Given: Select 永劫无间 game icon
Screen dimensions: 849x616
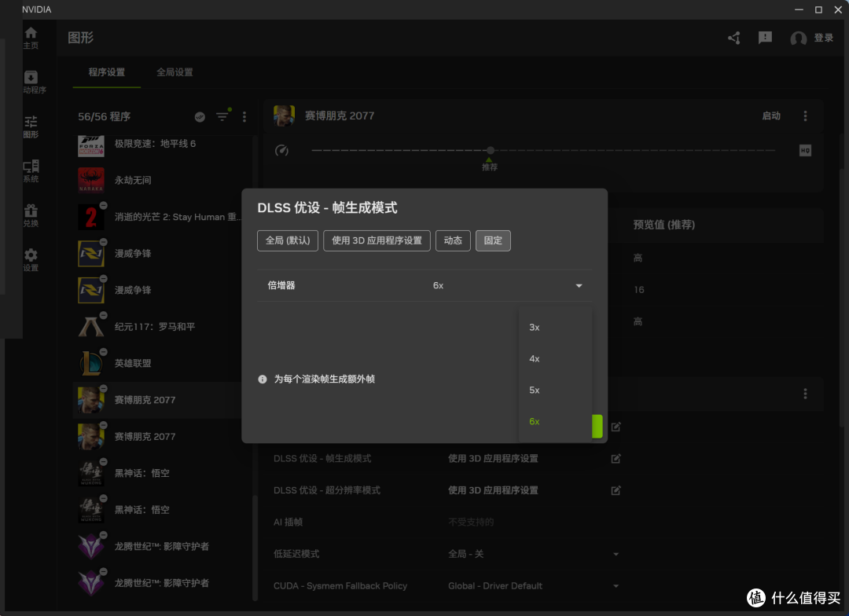Looking at the screenshot, I should coord(91,180).
